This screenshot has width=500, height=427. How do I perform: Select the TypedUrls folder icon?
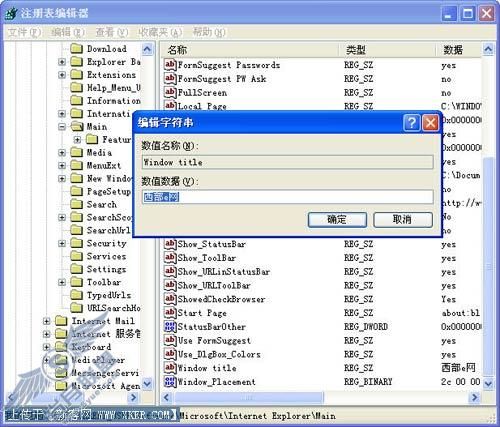pos(77,295)
